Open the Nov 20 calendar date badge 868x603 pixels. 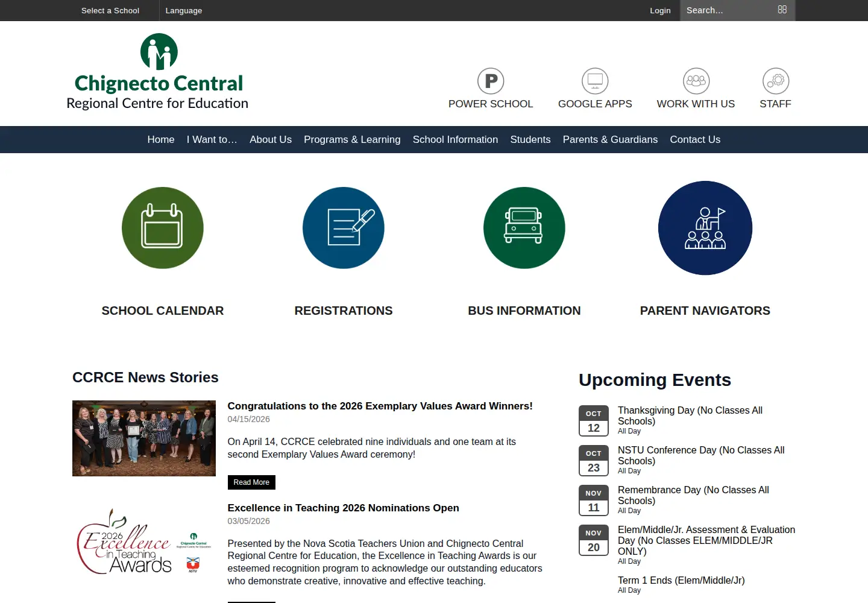pos(594,540)
